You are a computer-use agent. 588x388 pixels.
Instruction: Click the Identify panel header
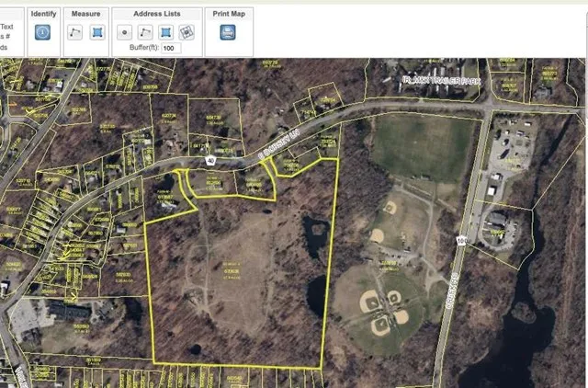pos(43,15)
